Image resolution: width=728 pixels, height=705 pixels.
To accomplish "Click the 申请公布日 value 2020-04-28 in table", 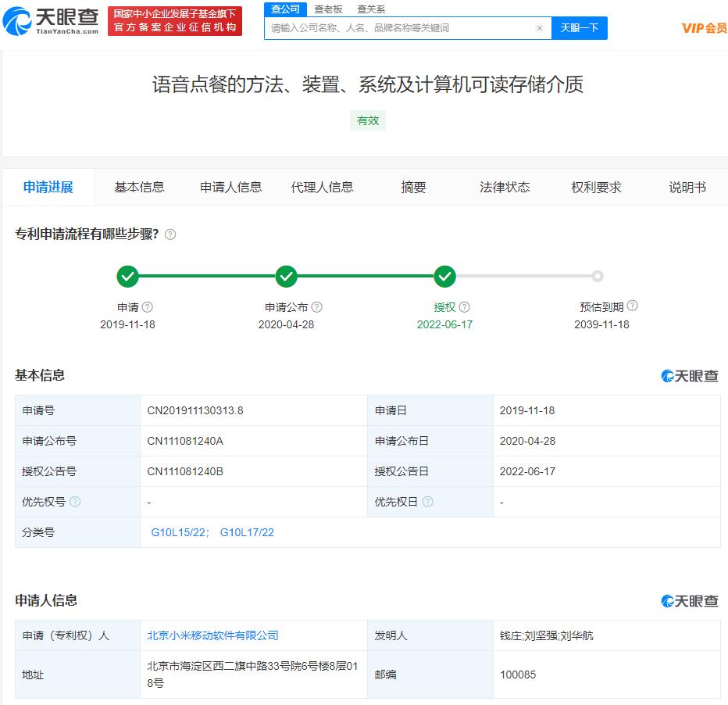I will pos(527,441).
